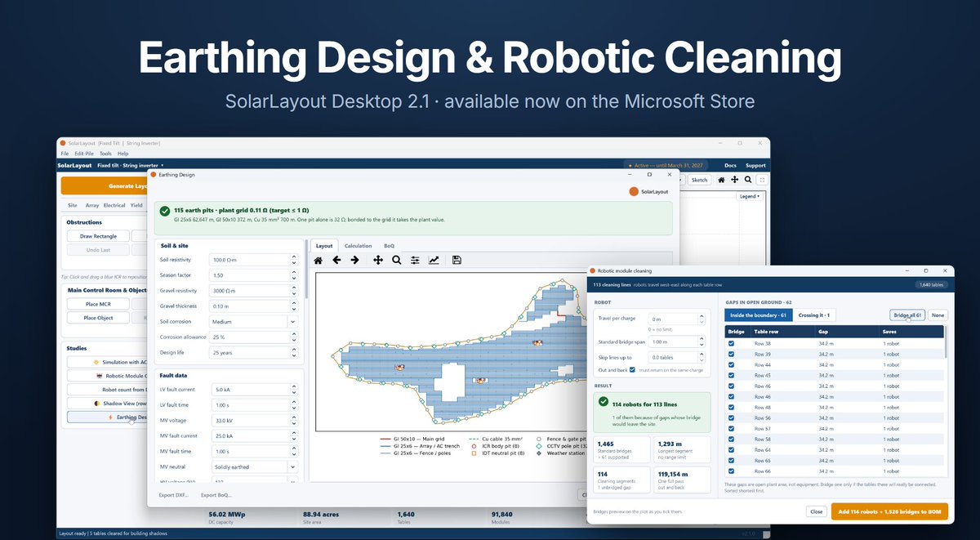Uncheck bridge checkbox for Row 48

pyautogui.click(x=731, y=407)
